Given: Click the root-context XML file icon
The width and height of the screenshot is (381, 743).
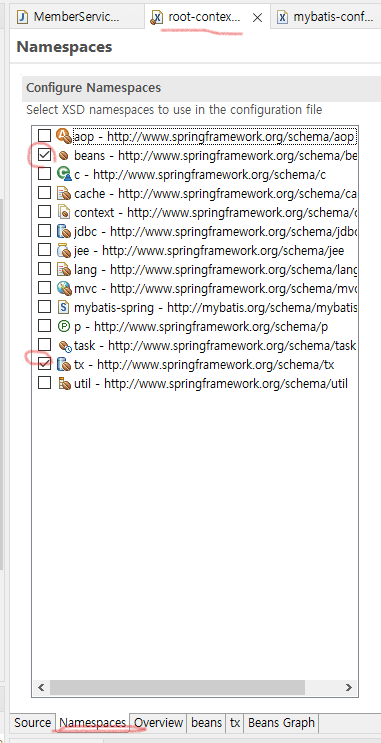Looking at the screenshot, I should pos(156,18).
